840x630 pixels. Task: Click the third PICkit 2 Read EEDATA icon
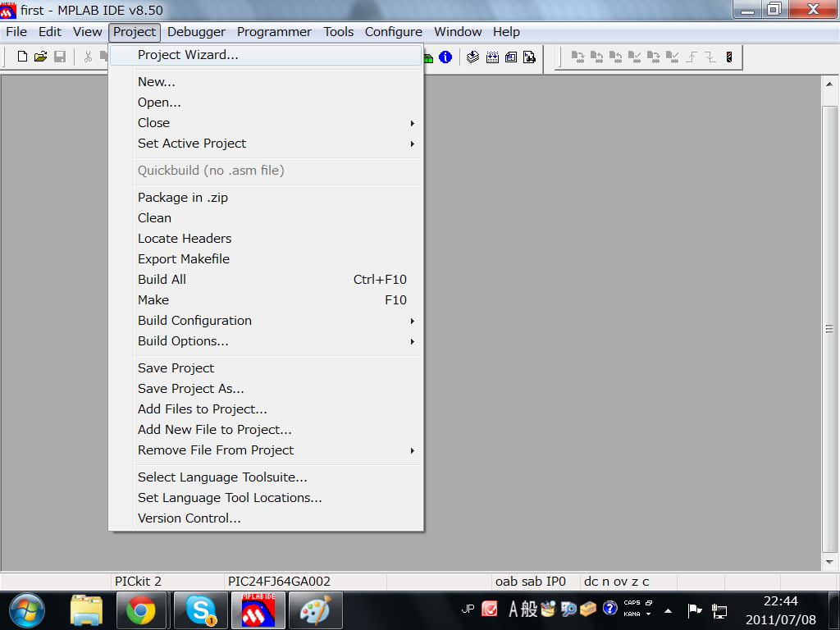pyautogui.click(x=615, y=57)
